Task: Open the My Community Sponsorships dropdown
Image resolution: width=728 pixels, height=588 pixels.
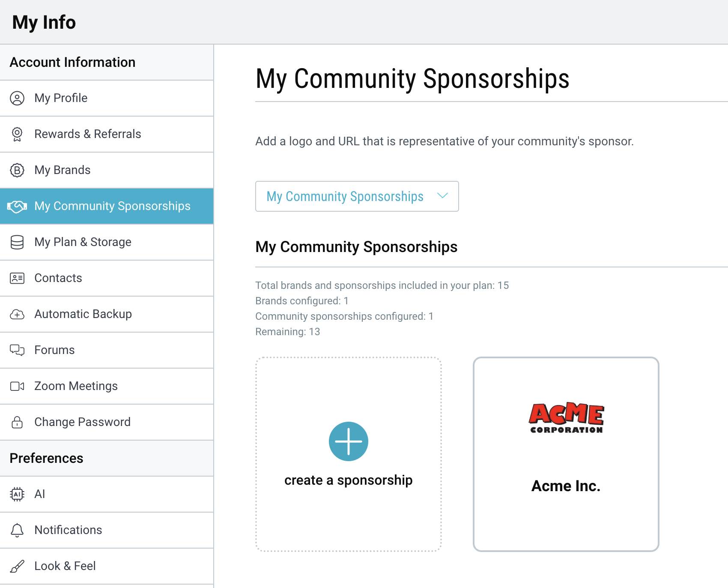Action: (345, 196)
